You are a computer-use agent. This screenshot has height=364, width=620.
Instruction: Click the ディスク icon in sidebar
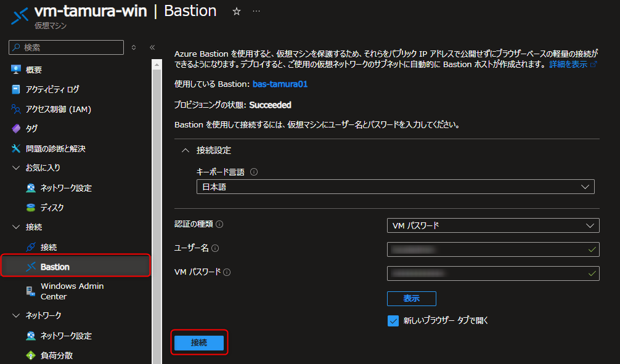(x=30, y=208)
